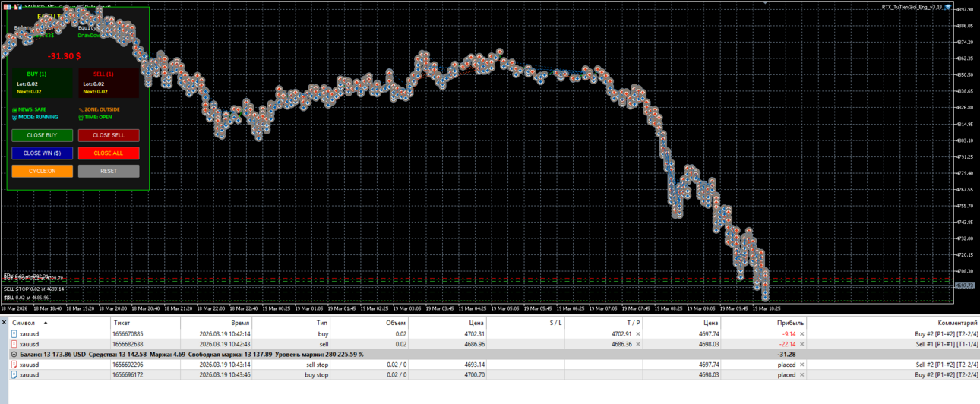
Task: Click comment Sell #1 [P1-#1] [T1-1/4]
Action: (x=946, y=344)
